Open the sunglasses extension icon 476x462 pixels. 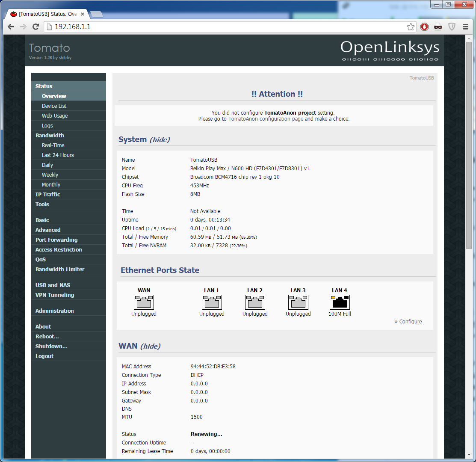[438, 27]
